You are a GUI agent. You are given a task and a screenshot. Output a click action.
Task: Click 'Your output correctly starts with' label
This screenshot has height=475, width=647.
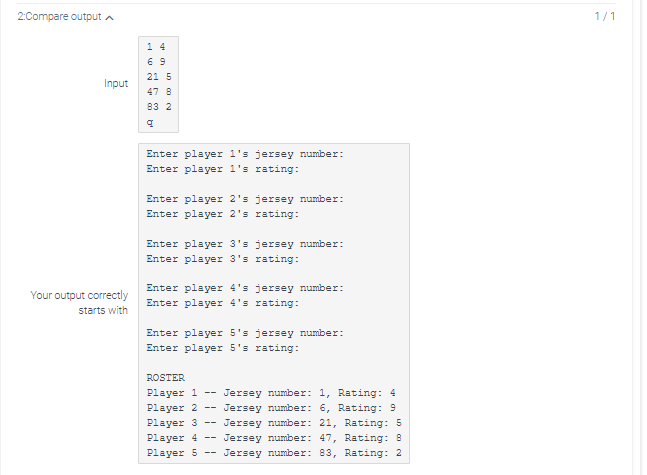79,302
